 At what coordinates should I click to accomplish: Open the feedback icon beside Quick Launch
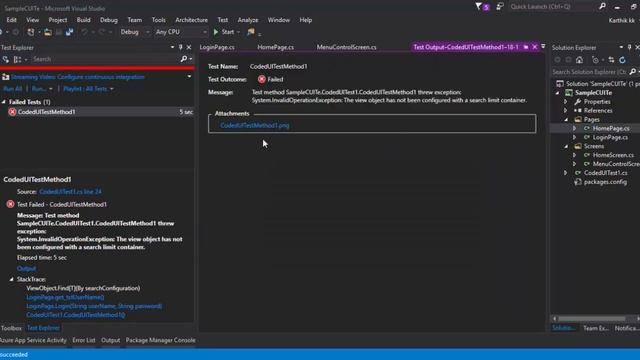point(500,7)
